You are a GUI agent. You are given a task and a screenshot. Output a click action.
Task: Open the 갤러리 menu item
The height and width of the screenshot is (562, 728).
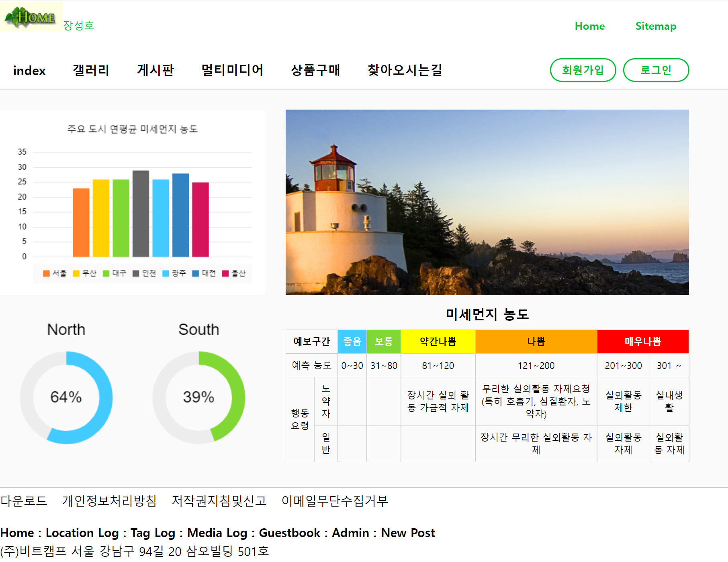(92, 70)
